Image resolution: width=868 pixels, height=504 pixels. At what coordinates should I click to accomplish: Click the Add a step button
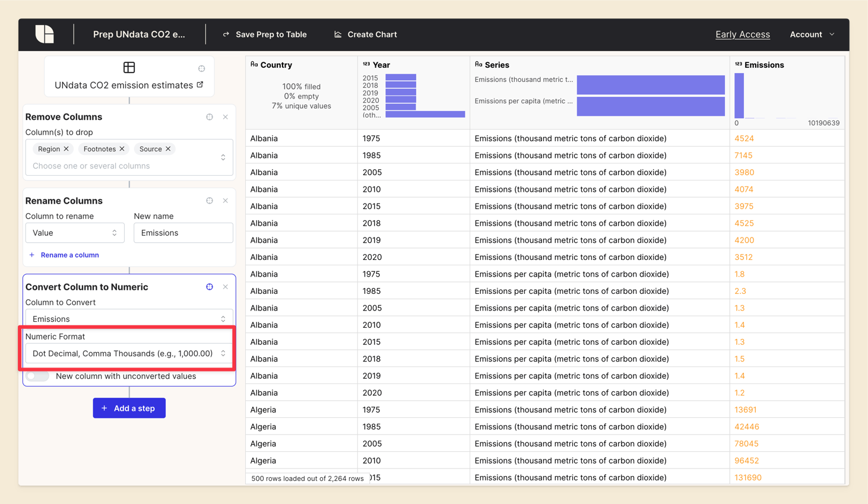point(129,408)
